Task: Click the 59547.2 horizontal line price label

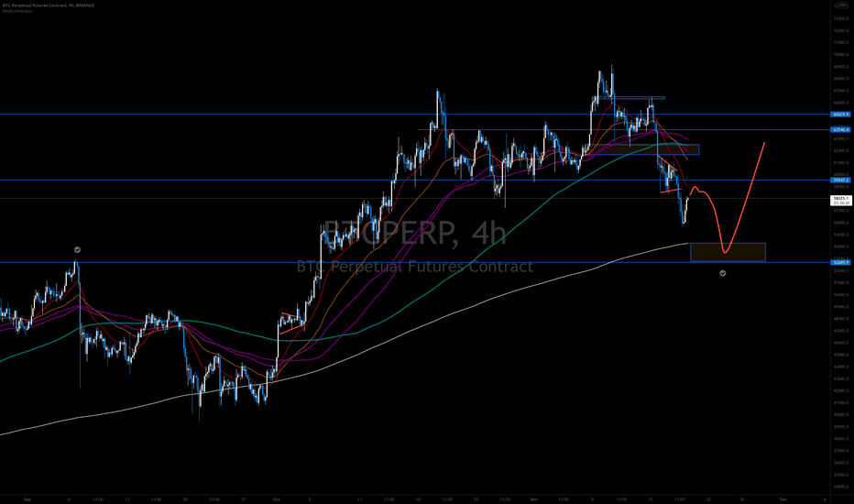Action: pyautogui.click(x=840, y=180)
